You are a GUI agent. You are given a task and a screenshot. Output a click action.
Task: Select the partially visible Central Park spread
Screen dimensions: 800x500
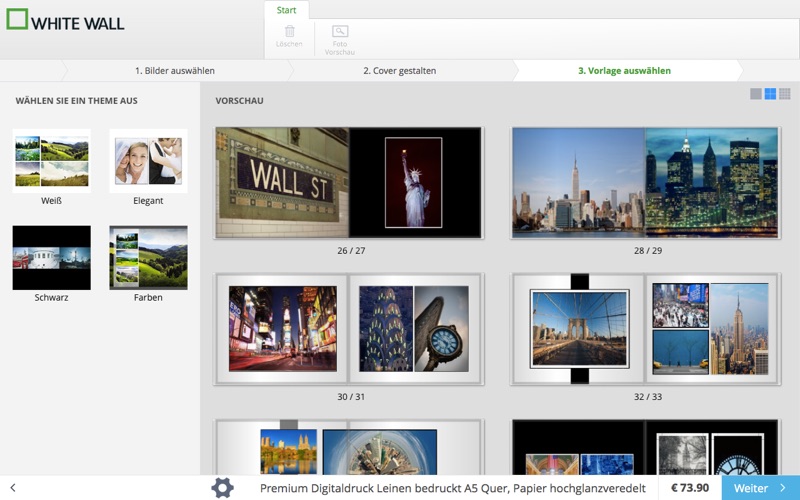(x=349, y=447)
